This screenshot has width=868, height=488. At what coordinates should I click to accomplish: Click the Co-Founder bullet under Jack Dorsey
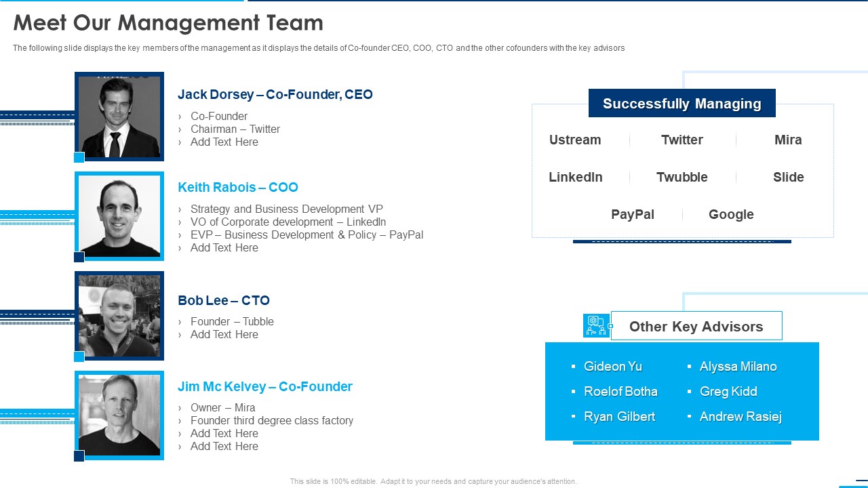click(x=219, y=116)
